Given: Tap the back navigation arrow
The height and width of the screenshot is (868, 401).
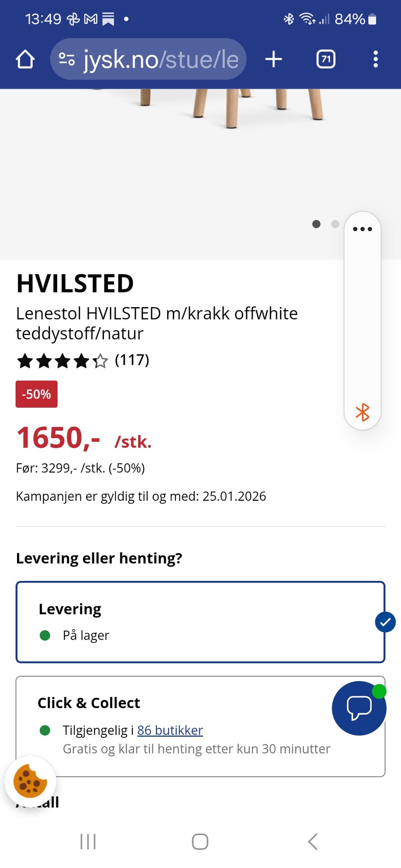Looking at the screenshot, I should (x=313, y=842).
